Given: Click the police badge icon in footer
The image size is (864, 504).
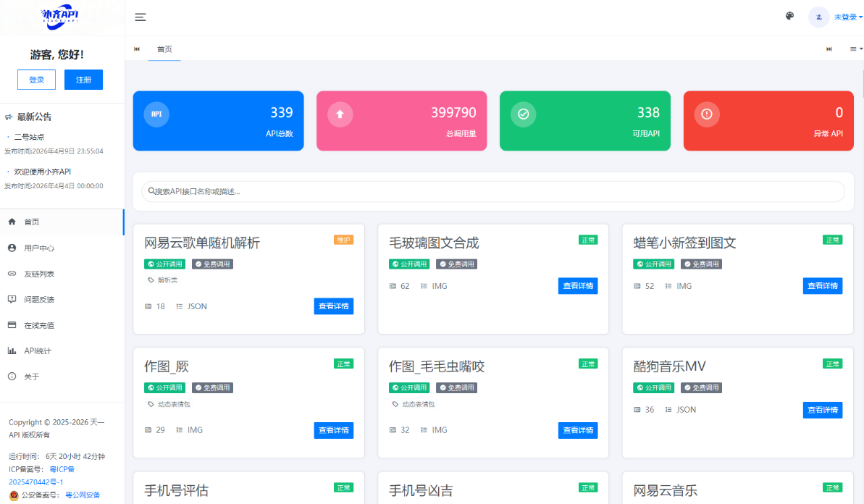Looking at the screenshot, I should click(14, 495).
